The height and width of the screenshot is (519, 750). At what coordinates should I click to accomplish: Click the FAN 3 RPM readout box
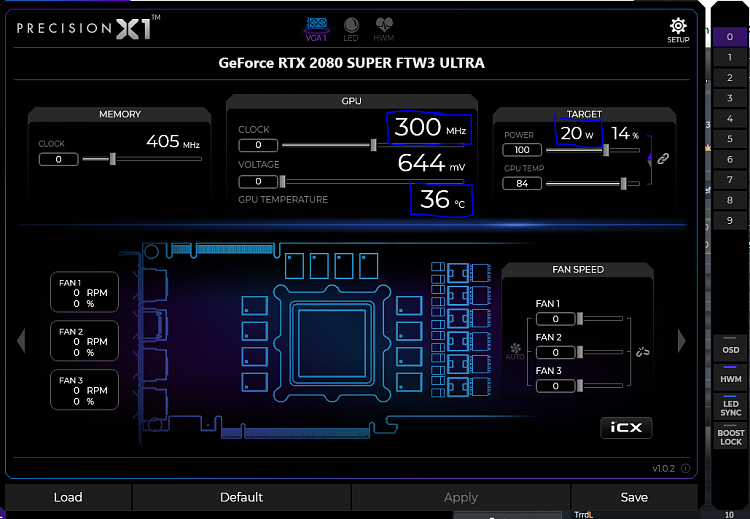(84, 390)
